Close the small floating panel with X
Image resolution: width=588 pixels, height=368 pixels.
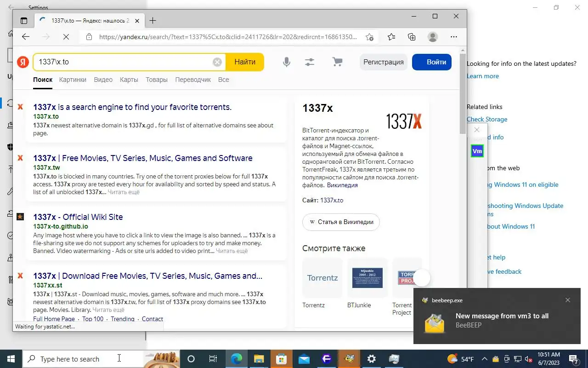(x=477, y=130)
